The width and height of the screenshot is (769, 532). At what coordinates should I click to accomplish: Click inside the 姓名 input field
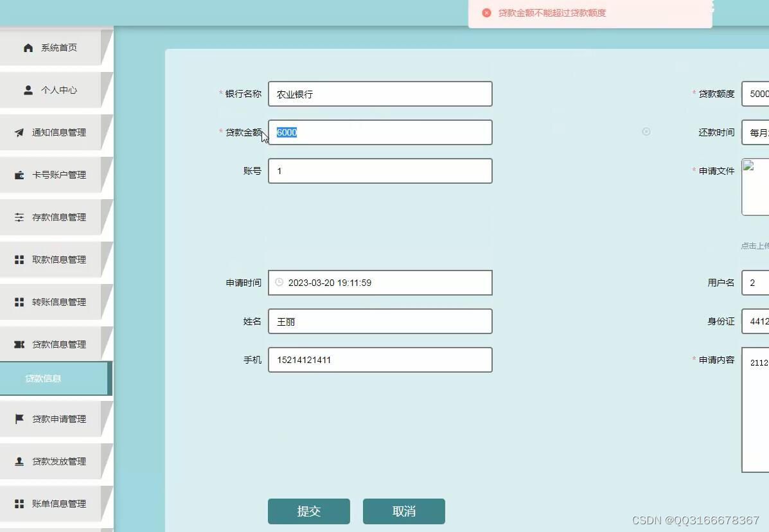point(380,321)
